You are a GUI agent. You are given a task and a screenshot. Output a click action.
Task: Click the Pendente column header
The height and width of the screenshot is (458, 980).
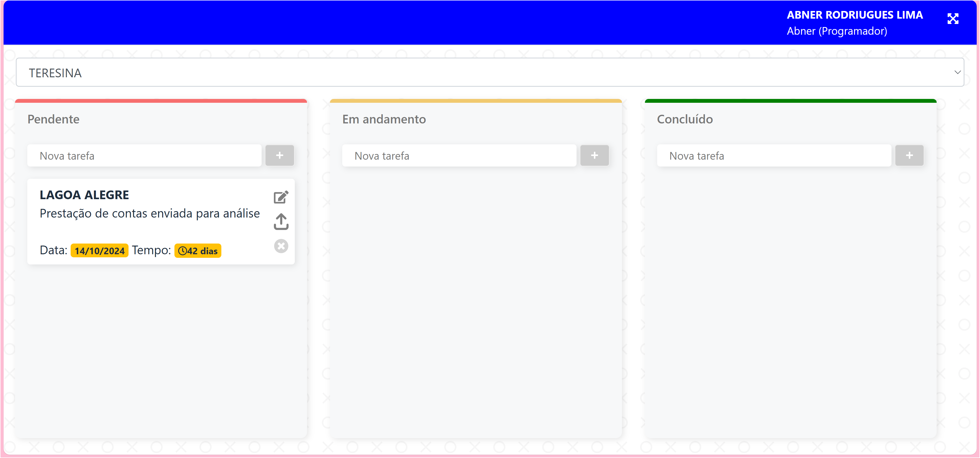[53, 119]
